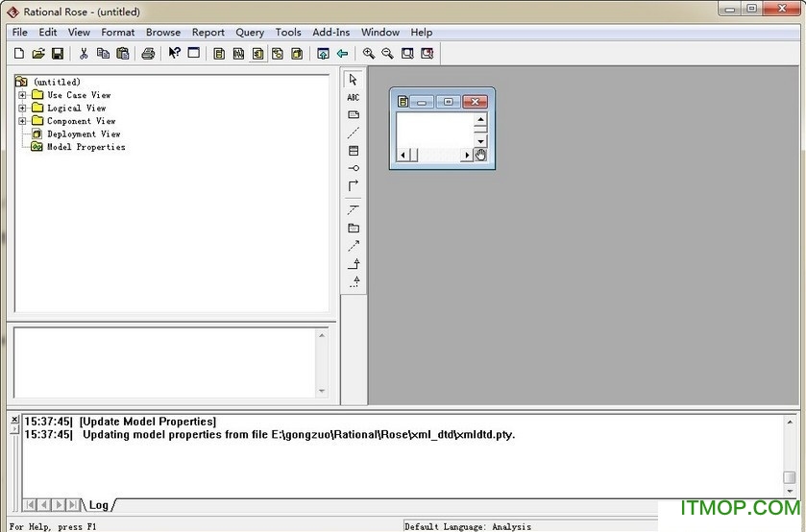The width and height of the screenshot is (806, 532).
Task: Click the Zoom Out magnifier icon
Action: pos(387,54)
